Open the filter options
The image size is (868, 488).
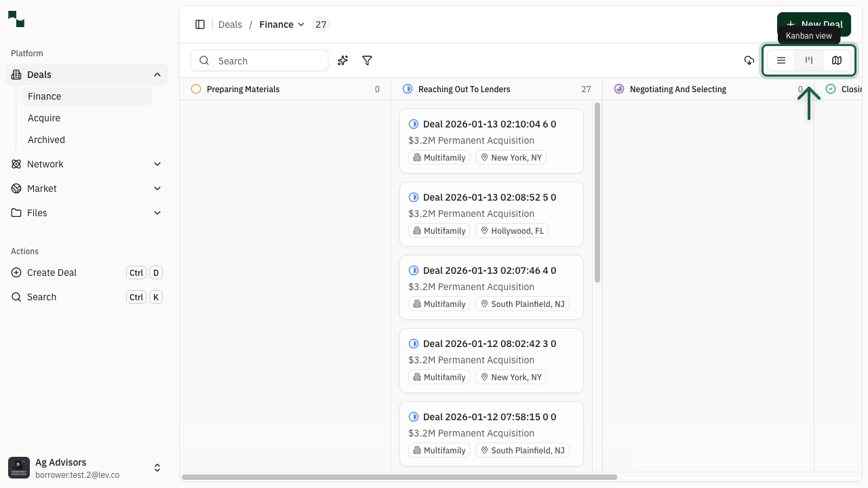tap(367, 60)
